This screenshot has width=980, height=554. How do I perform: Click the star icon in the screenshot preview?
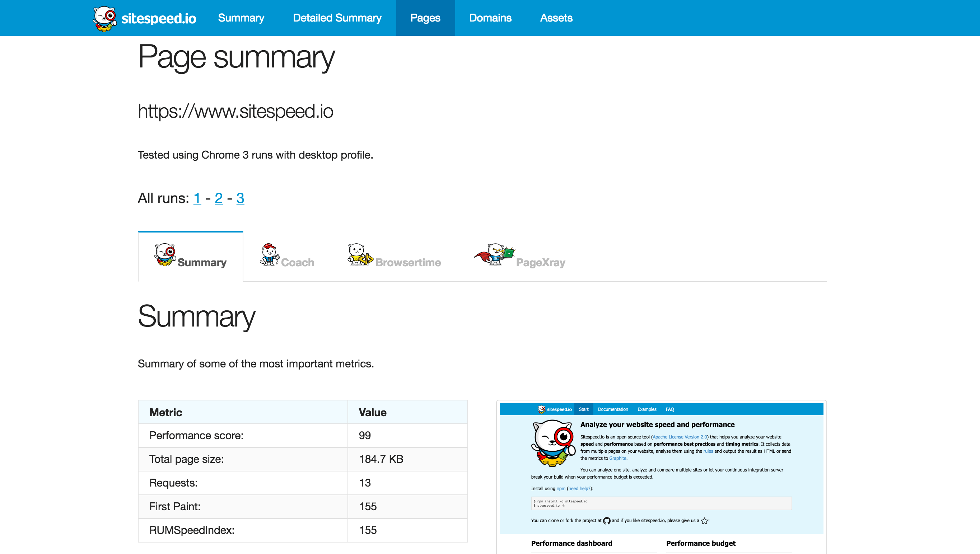click(704, 521)
